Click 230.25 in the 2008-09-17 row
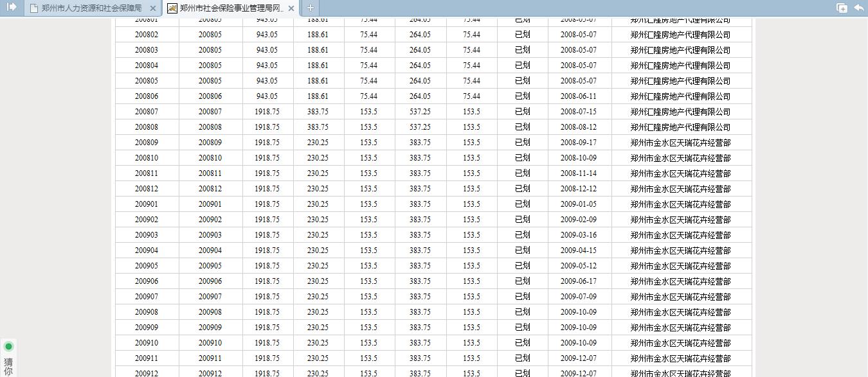This screenshot has width=868, height=377. [x=318, y=143]
